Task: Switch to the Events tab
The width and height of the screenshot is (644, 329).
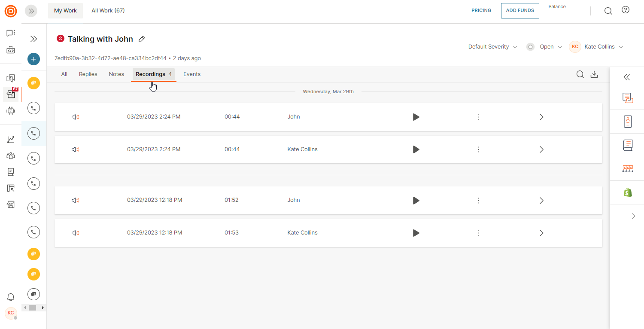Action: coord(192,74)
